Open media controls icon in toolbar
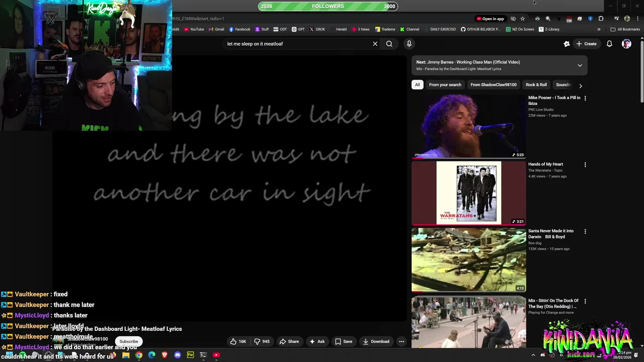This screenshot has height=362, width=644. (616, 19)
